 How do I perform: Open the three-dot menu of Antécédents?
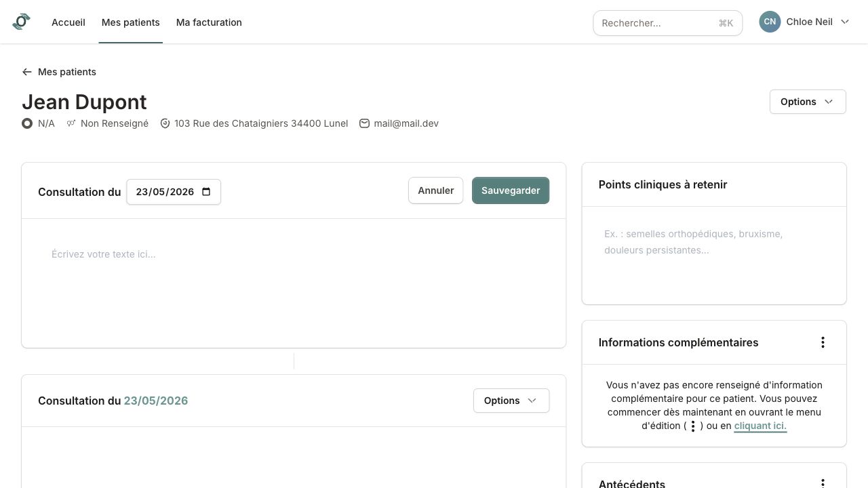(823, 484)
